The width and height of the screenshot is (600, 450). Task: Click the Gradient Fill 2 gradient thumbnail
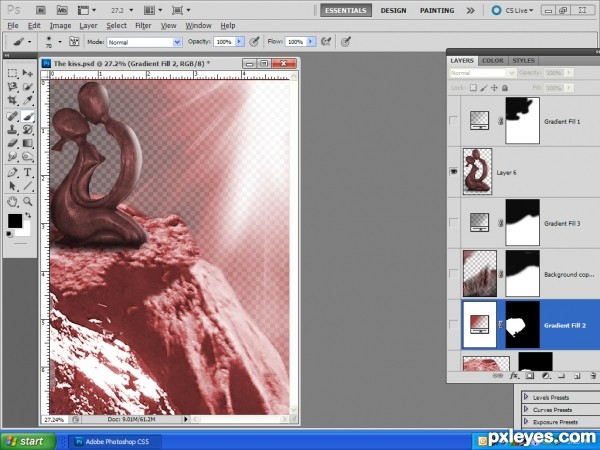tap(479, 325)
